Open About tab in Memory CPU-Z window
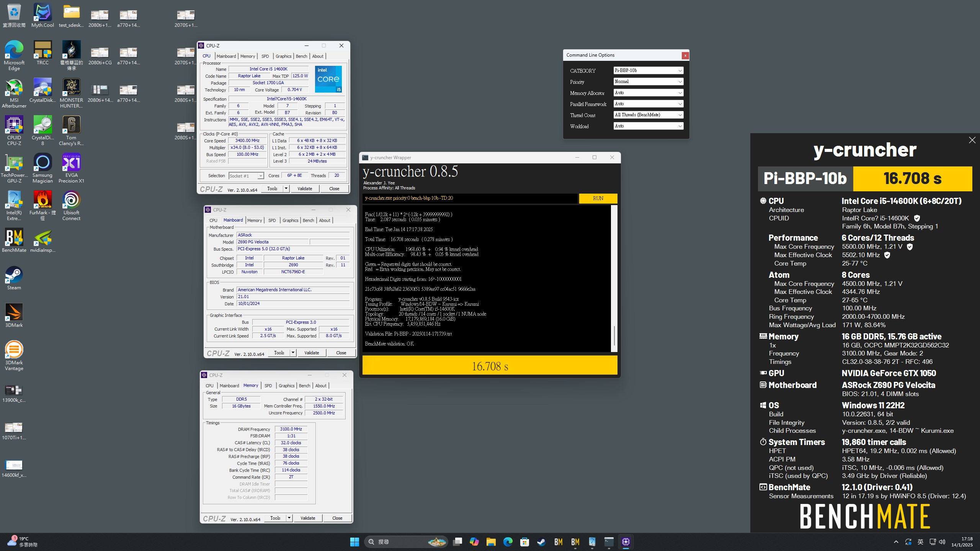The width and height of the screenshot is (980, 551). point(321,386)
